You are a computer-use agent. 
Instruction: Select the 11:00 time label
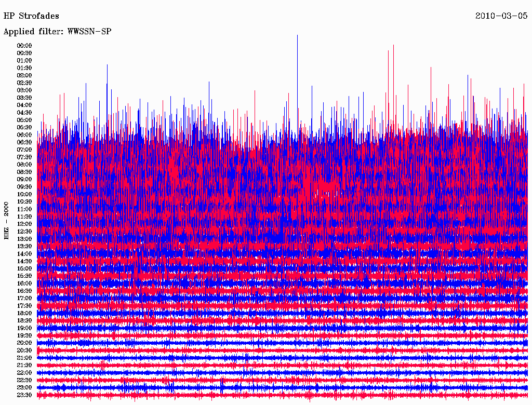pyautogui.click(x=24, y=209)
